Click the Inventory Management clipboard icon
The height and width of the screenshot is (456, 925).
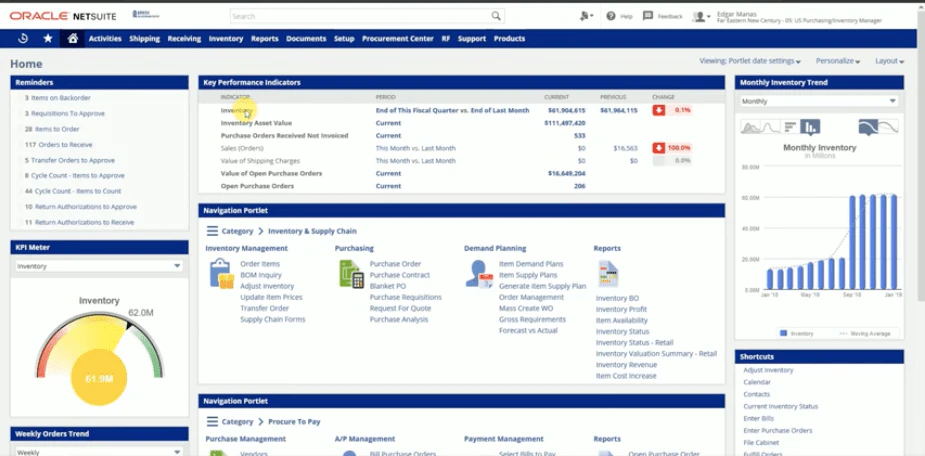(222, 274)
